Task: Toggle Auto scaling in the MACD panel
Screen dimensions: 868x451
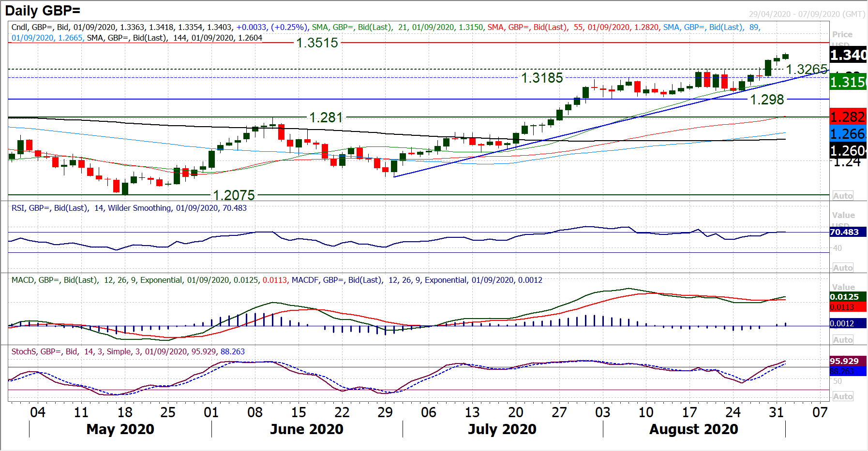Action: tap(842, 340)
